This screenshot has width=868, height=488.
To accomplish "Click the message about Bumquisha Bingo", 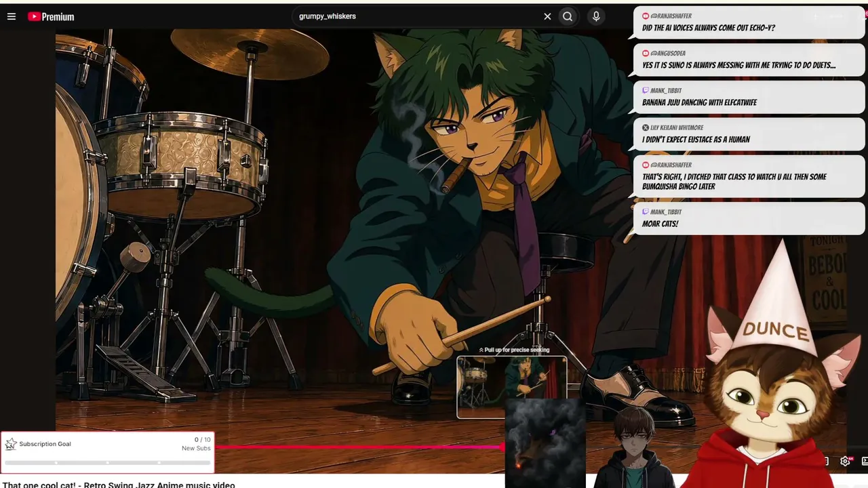I will pyautogui.click(x=734, y=182).
